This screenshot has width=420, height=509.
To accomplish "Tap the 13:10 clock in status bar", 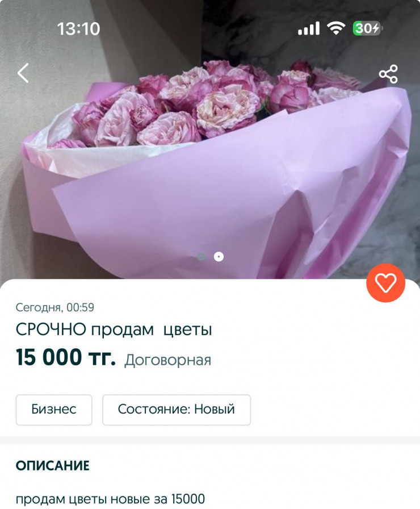I will 79,28.
